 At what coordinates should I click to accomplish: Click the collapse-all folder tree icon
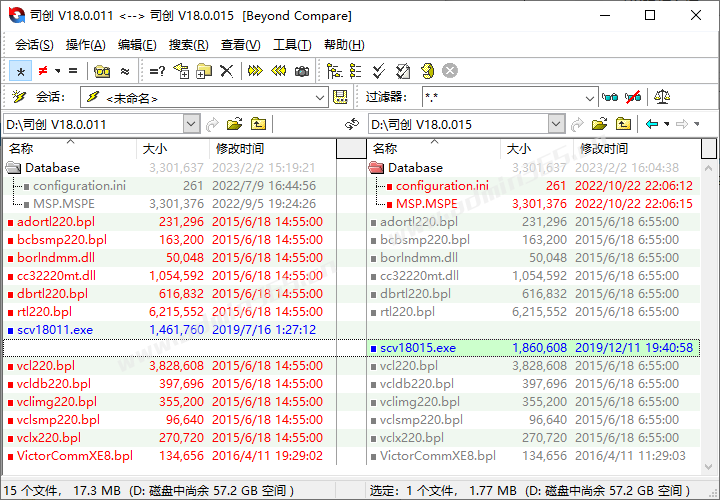coord(355,71)
